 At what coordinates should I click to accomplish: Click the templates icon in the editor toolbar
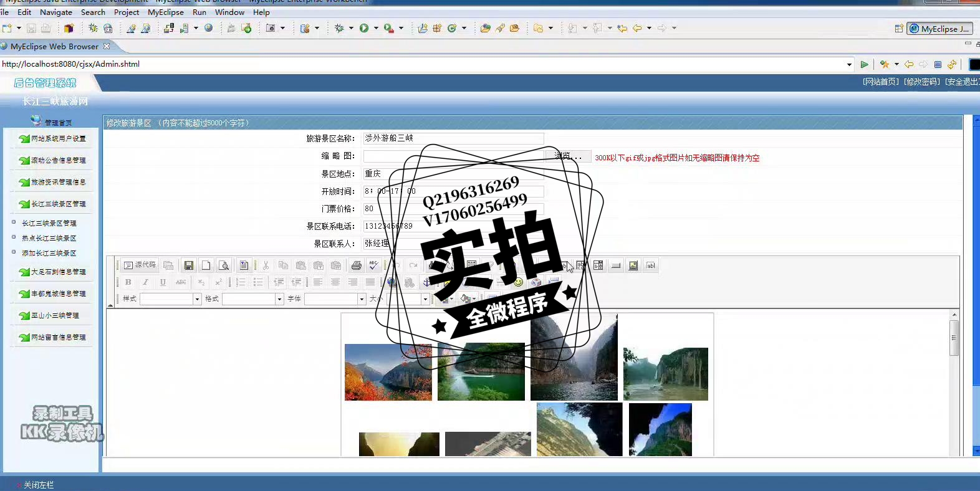244,265
